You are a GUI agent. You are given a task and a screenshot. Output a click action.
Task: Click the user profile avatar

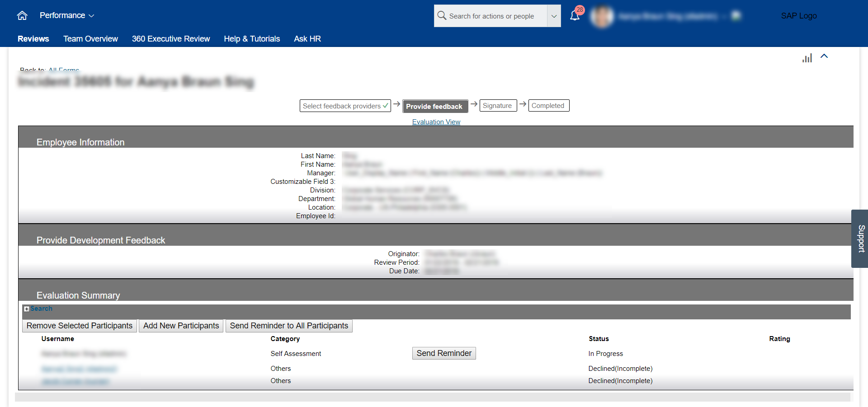[x=602, y=16]
